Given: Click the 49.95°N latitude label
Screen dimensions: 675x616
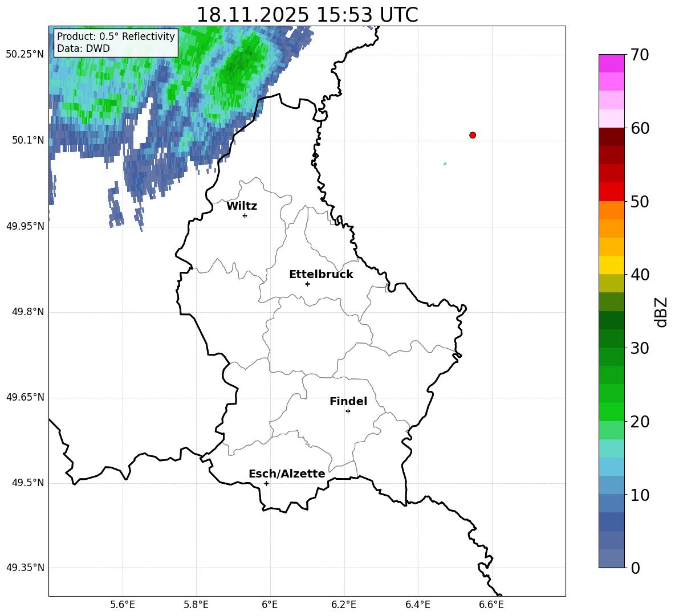Looking at the screenshot, I should [x=26, y=226].
